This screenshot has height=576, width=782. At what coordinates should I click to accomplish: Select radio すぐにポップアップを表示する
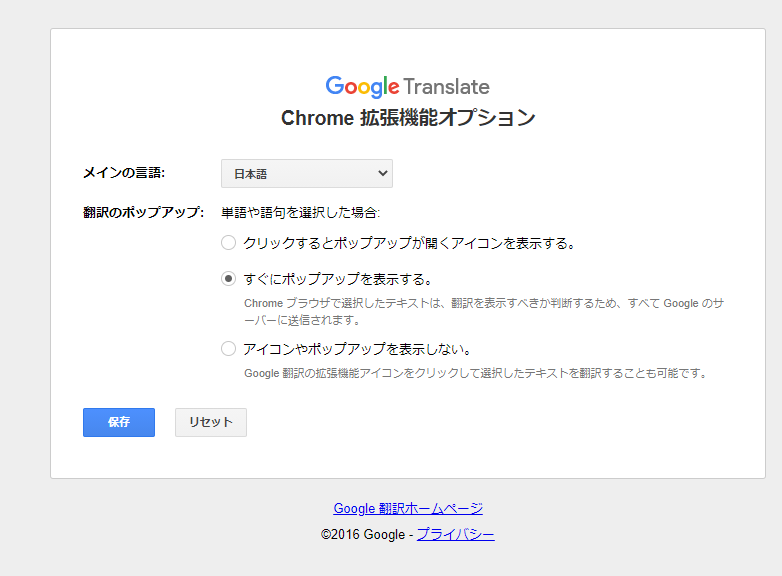228,278
